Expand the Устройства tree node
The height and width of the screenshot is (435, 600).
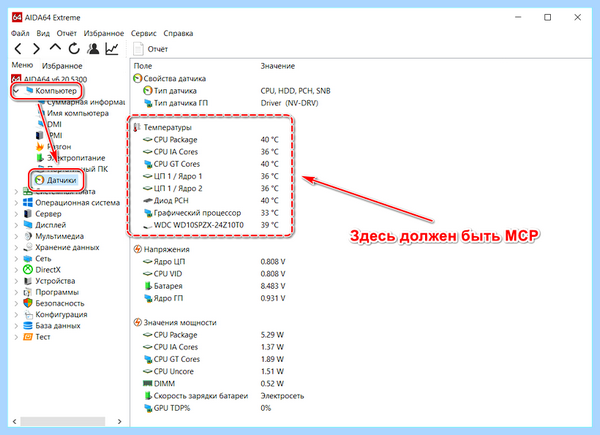pos(16,281)
